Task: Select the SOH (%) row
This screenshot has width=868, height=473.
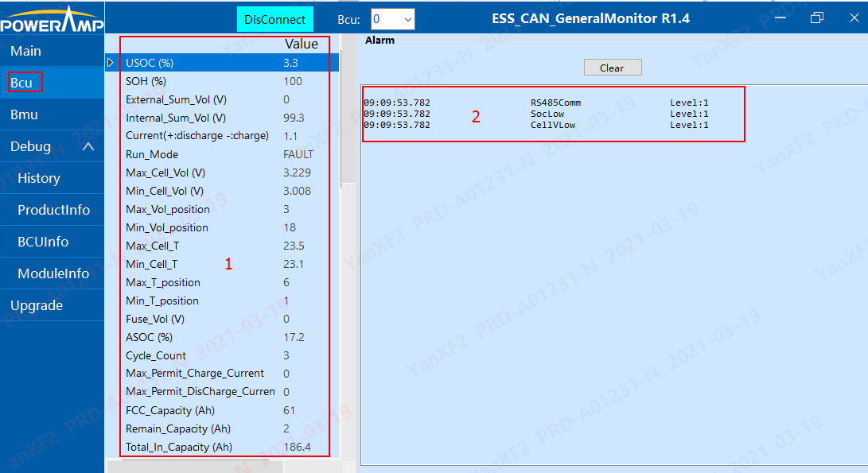Action: point(222,81)
